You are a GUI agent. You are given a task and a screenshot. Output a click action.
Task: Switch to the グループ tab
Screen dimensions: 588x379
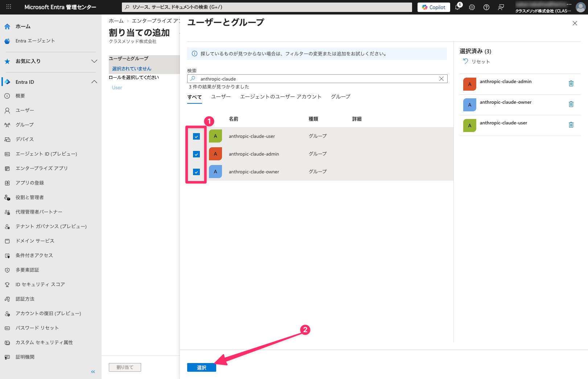(x=340, y=96)
